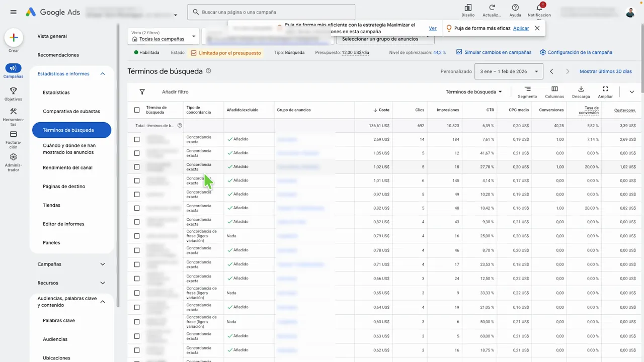Dismiss the bidding tip with X

click(537, 28)
